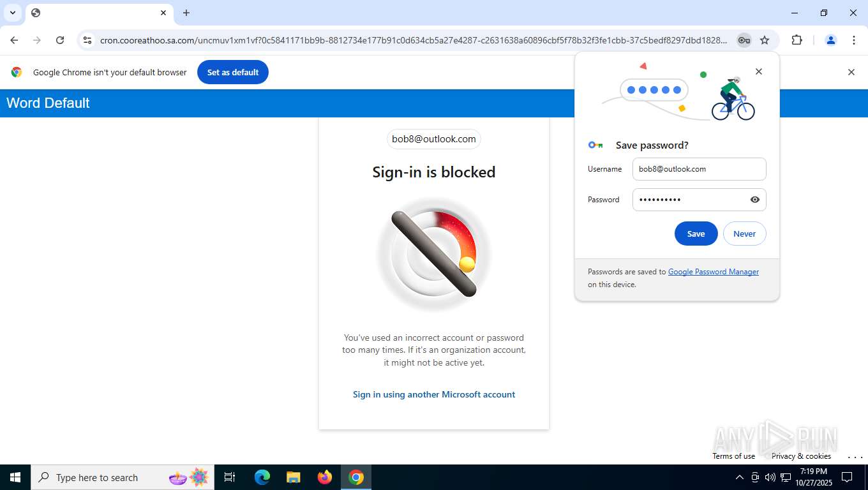Screen dimensions: 868x490
Task: Open Microsoft Edge from taskbar
Action: coord(262,477)
